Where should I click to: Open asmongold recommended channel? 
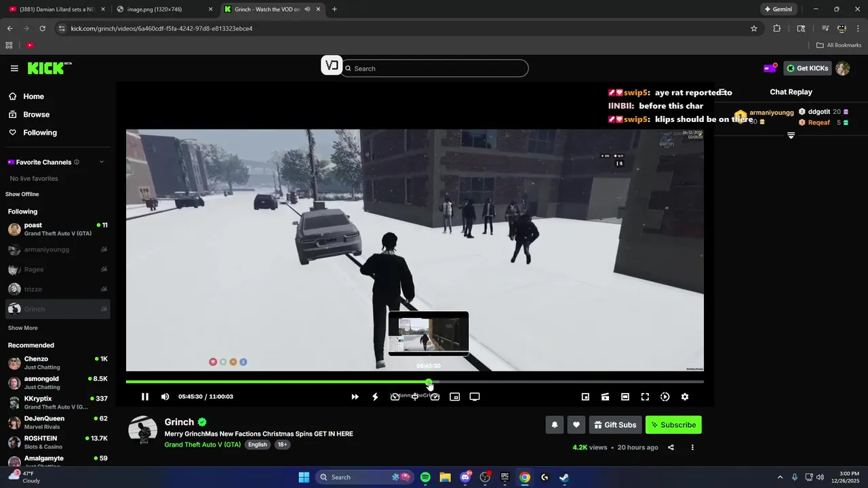pyautogui.click(x=57, y=382)
